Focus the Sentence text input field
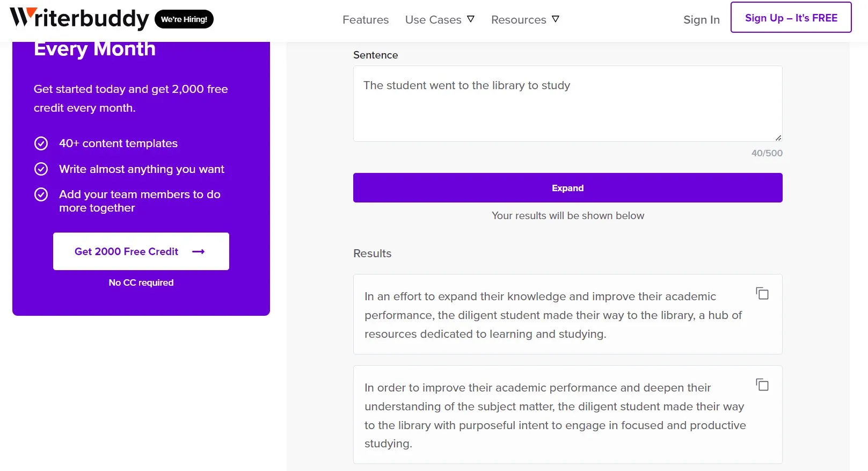 pyautogui.click(x=567, y=104)
